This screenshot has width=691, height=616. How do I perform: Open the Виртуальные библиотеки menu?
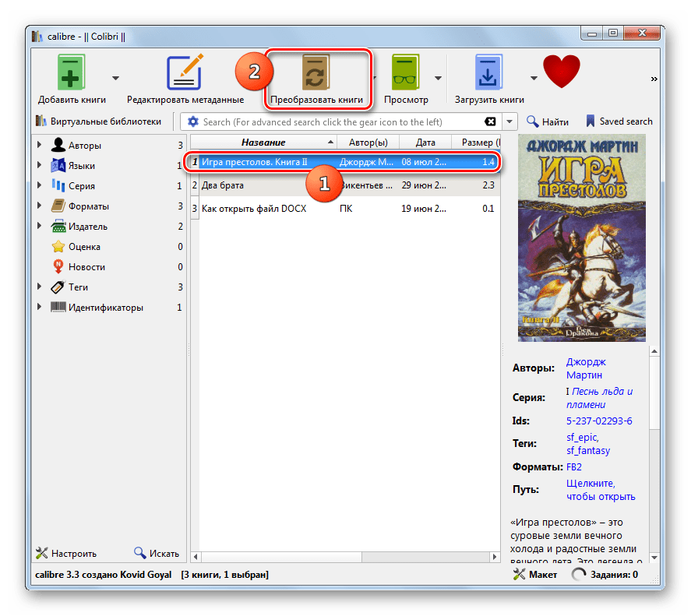[98, 121]
